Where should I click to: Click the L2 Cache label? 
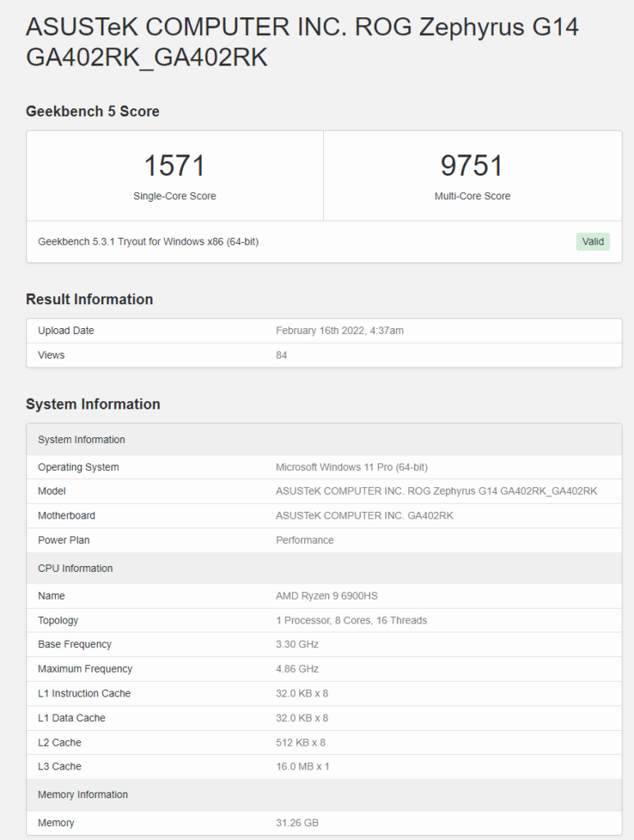(59, 743)
